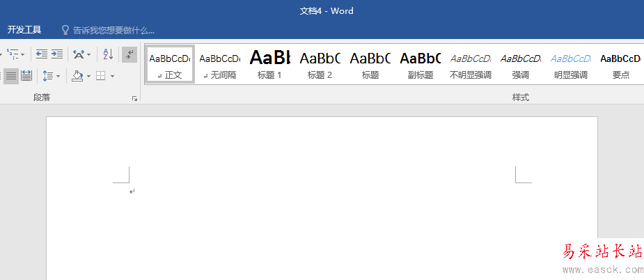
Task: Apply the 正文 style
Action: (170, 64)
